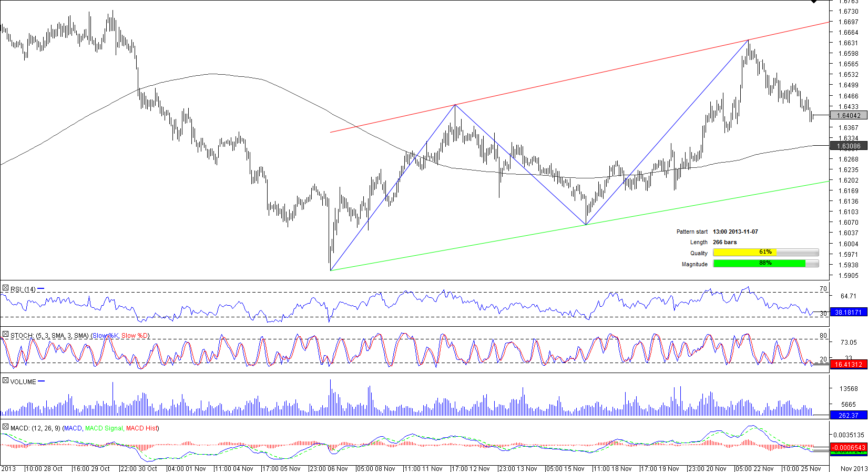Click the RSI value label 38.18171

tap(849, 313)
